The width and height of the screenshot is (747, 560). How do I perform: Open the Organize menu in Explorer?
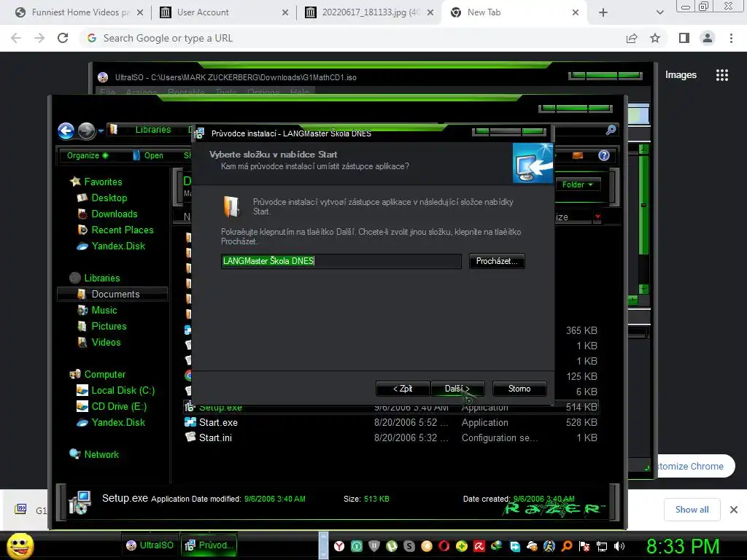point(88,155)
